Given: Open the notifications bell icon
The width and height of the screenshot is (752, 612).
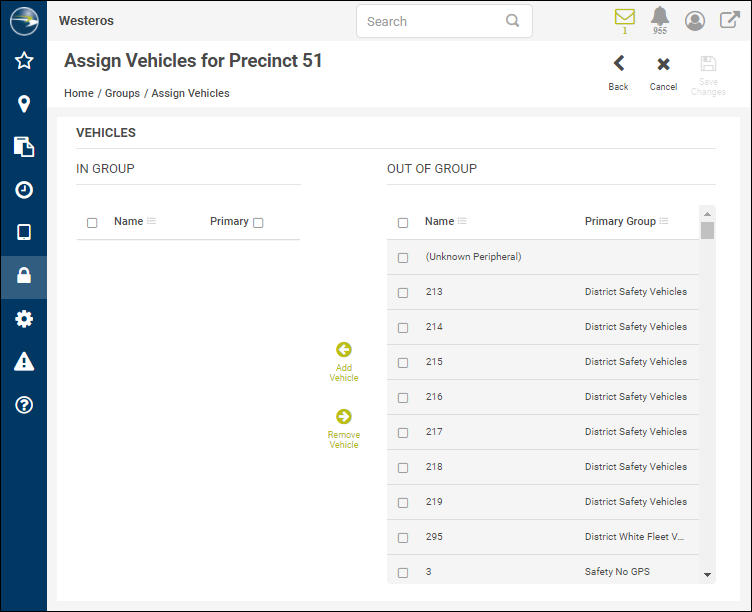Looking at the screenshot, I should pyautogui.click(x=660, y=18).
